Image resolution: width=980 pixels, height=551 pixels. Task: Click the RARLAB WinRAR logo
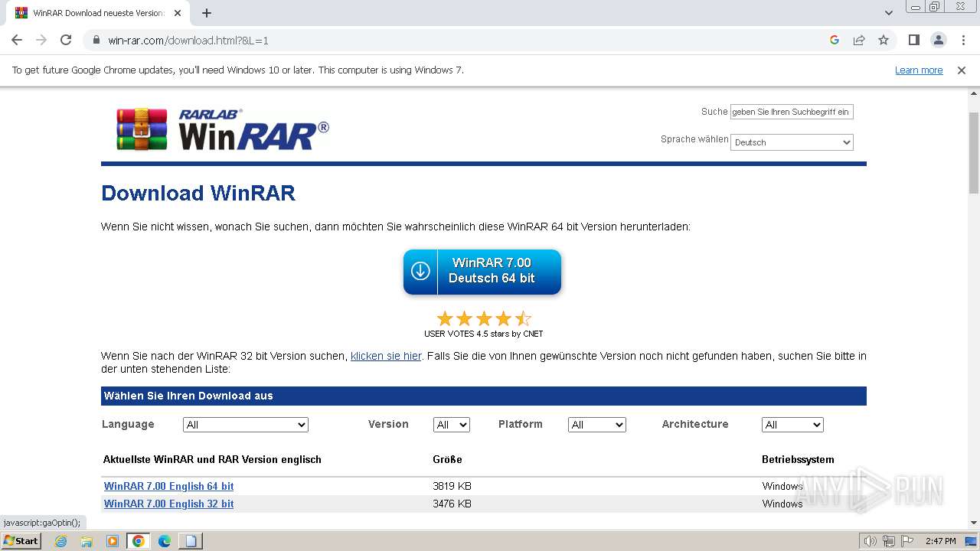tap(223, 129)
